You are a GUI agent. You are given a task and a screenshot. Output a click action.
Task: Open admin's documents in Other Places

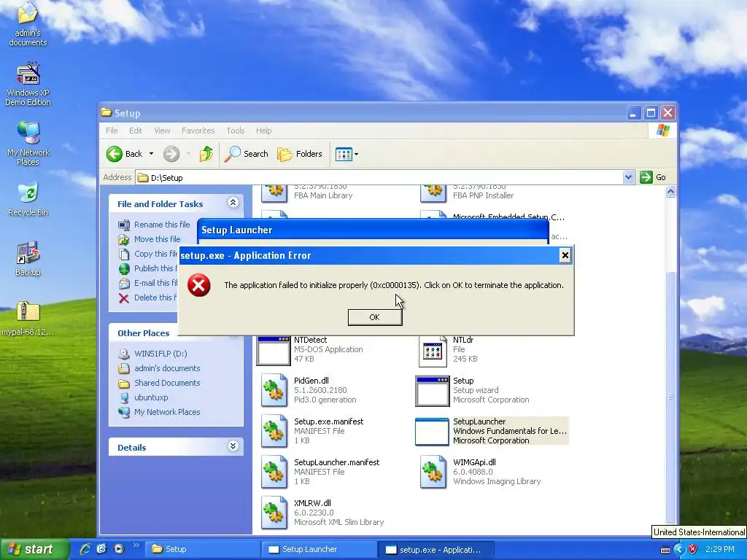[167, 368]
